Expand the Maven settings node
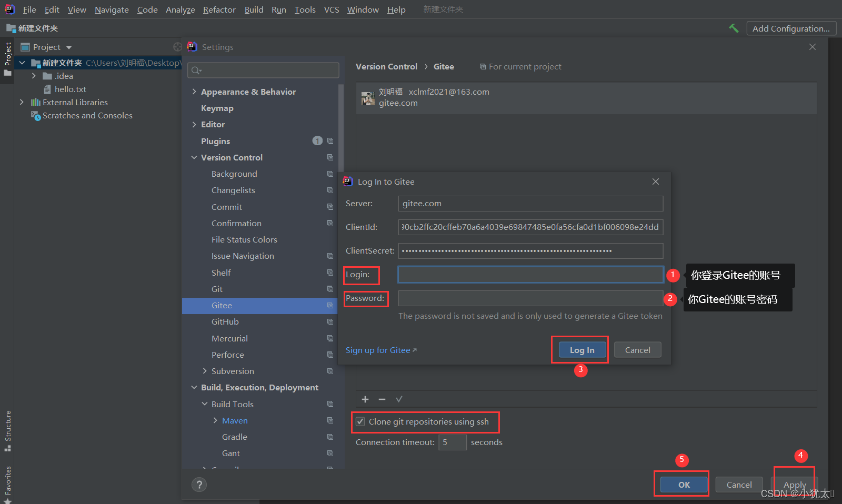This screenshot has width=842, height=504. (x=215, y=420)
